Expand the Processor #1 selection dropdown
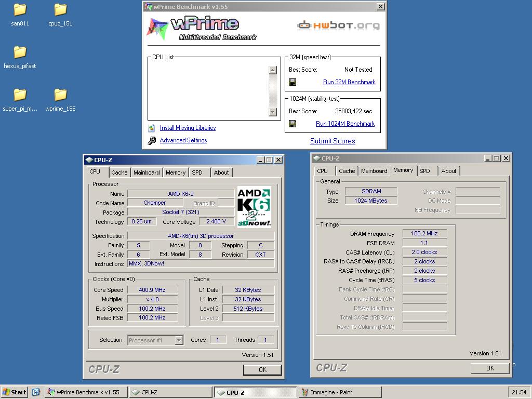The width and height of the screenshot is (532, 399). tap(179, 340)
